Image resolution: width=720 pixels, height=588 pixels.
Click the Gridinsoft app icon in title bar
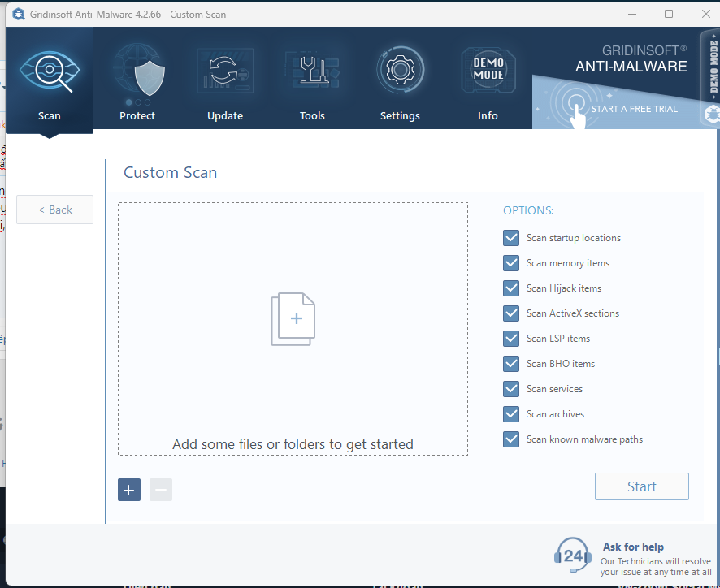coord(19,15)
